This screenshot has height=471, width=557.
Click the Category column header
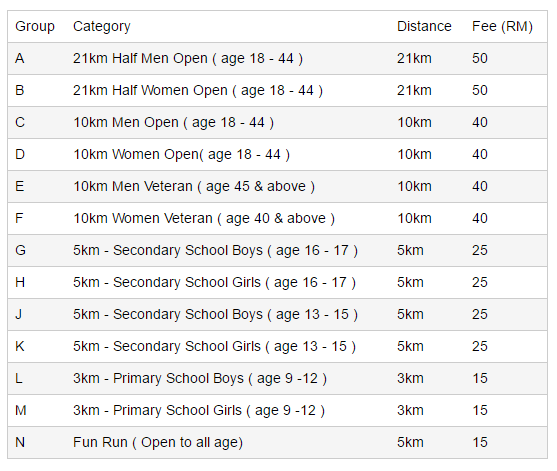pos(102,27)
